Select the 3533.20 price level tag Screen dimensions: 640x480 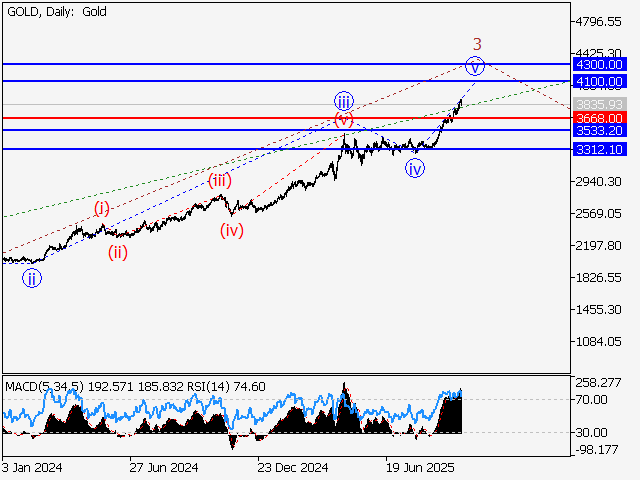point(600,130)
